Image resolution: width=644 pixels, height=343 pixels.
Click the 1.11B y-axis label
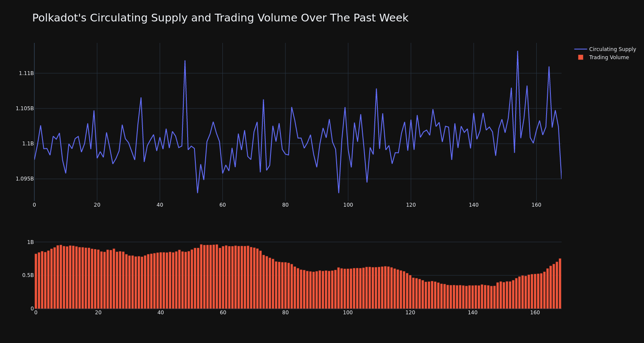click(26, 73)
